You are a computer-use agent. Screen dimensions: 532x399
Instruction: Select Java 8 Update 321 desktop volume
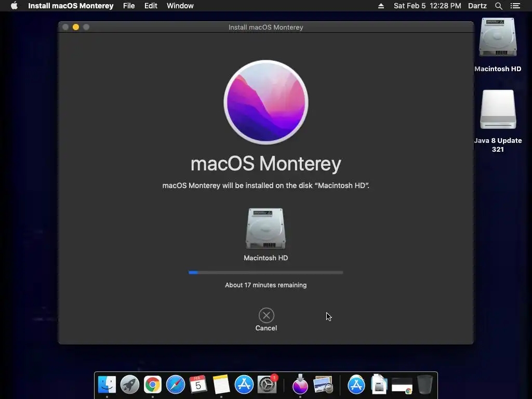pyautogui.click(x=498, y=109)
